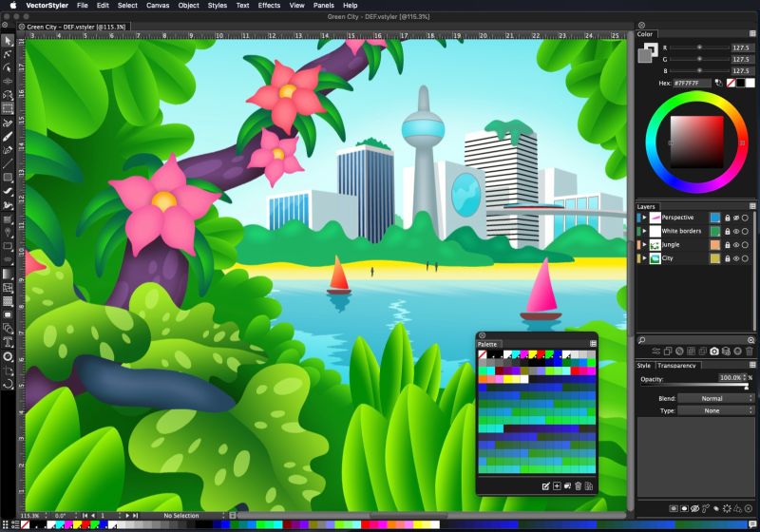This screenshot has height=532, width=760.
Task: Open the Apple menu
Action: tap(13, 6)
